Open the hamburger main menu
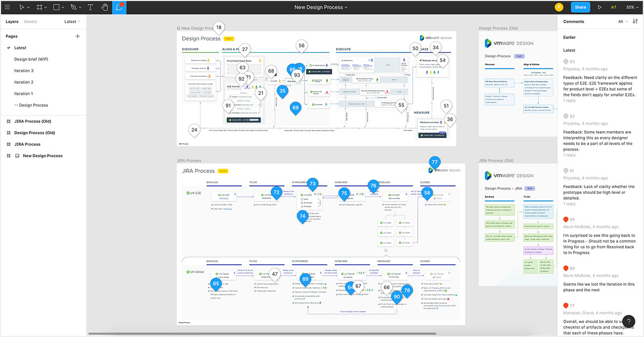644x337 pixels. tap(7, 7)
